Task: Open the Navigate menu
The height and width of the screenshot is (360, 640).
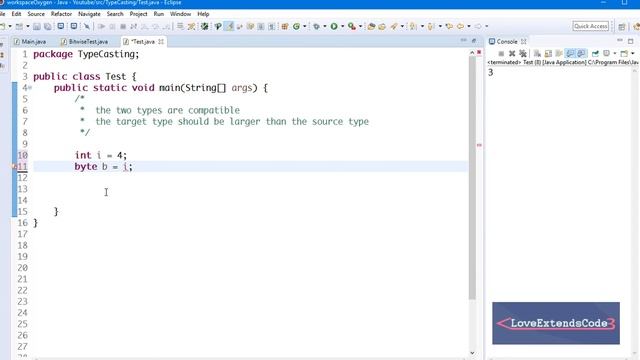Action: [89, 14]
